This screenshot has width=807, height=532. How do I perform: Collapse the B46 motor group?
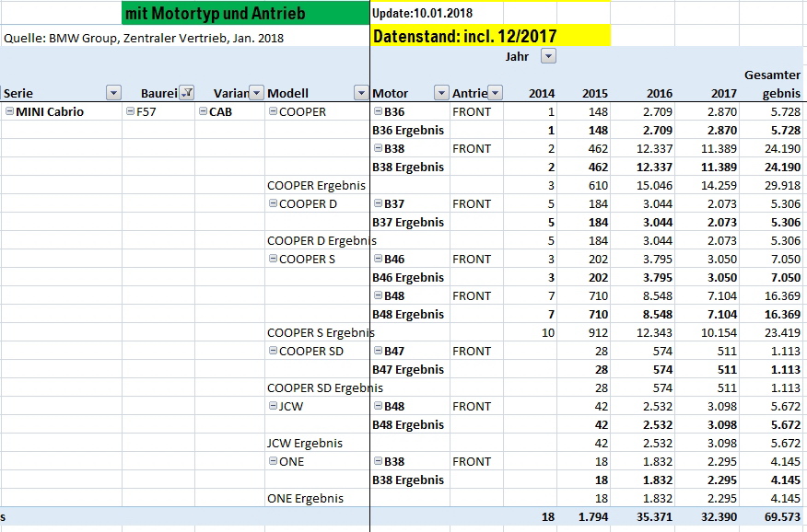379,259
